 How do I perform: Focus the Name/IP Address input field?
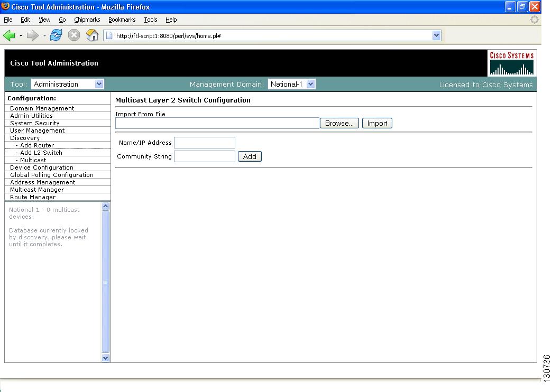[x=205, y=143]
